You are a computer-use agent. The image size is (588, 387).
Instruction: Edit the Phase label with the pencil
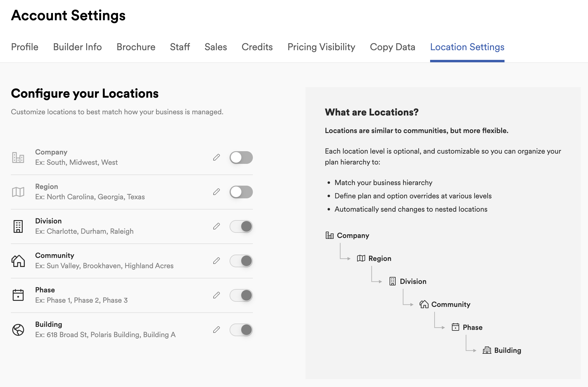[216, 295]
